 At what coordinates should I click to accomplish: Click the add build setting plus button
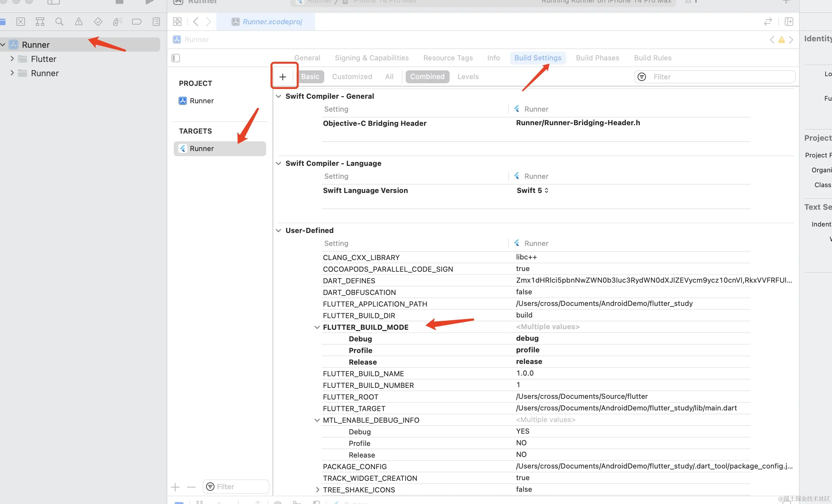point(283,77)
